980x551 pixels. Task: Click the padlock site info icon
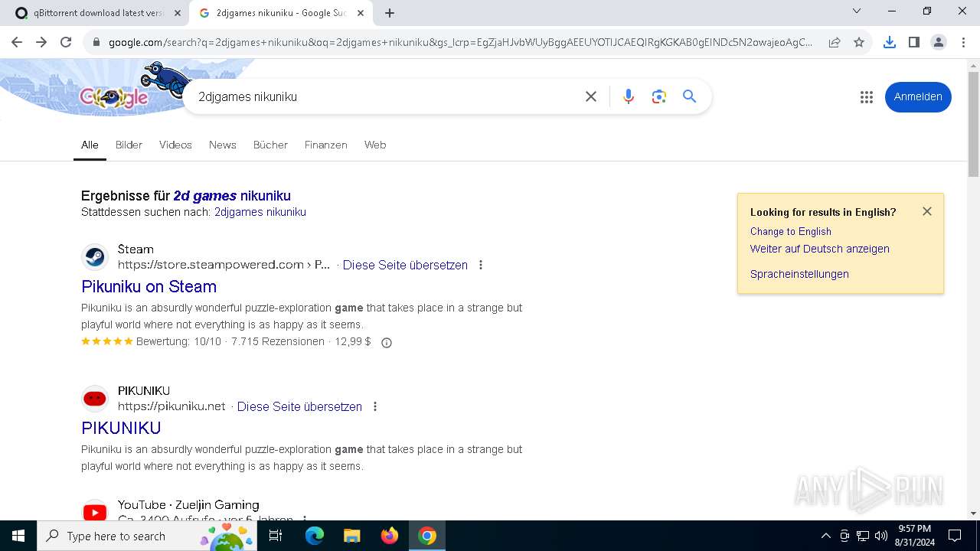(x=96, y=43)
